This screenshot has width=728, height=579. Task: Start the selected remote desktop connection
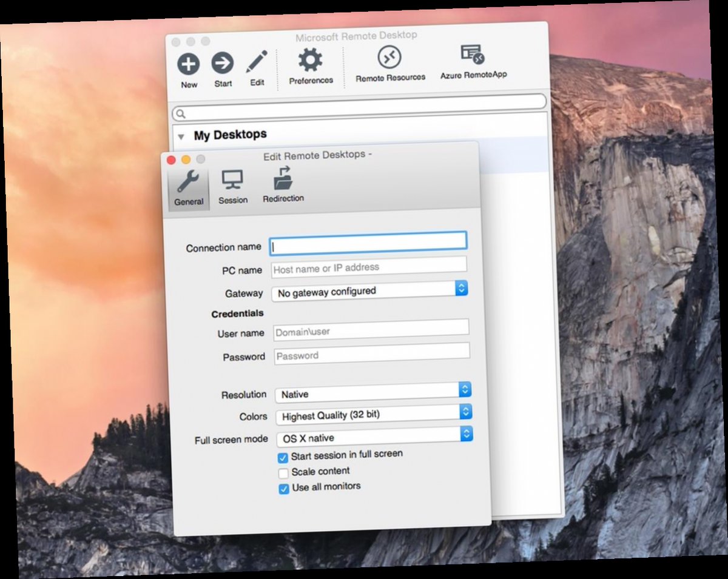pyautogui.click(x=223, y=63)
